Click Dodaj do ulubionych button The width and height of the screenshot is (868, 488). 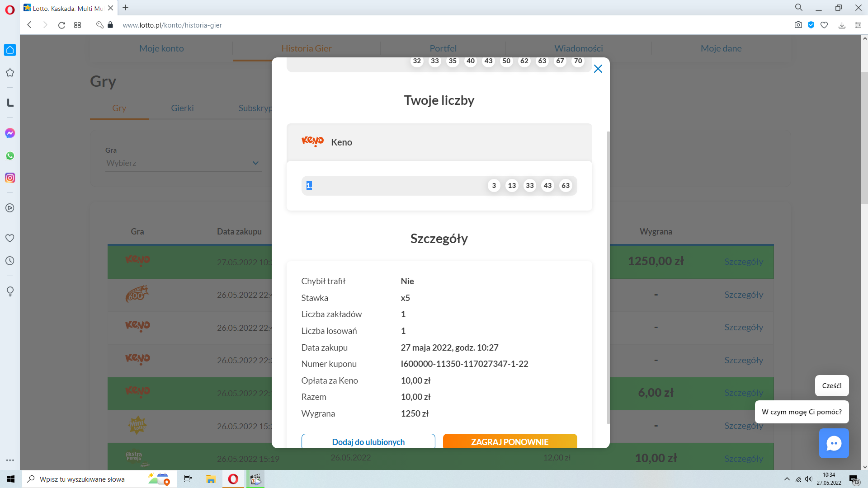368,441
